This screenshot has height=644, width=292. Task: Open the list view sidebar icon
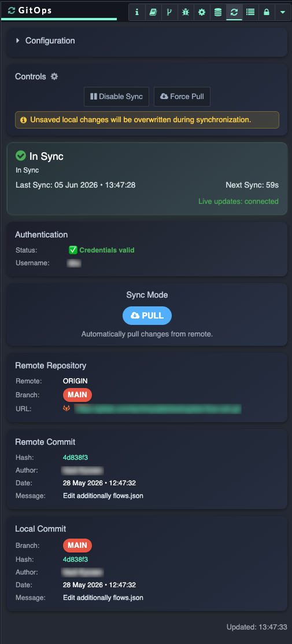click(250, 12)
